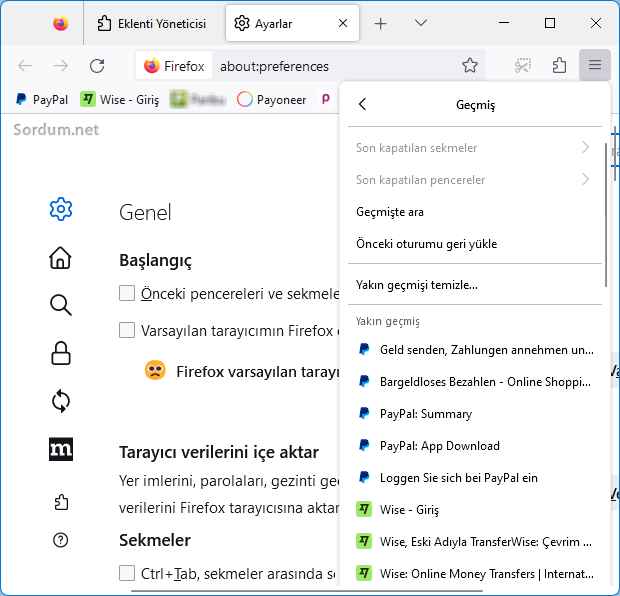Enable Önceki pencereleri ve sekmeleri checkbox

127,293
